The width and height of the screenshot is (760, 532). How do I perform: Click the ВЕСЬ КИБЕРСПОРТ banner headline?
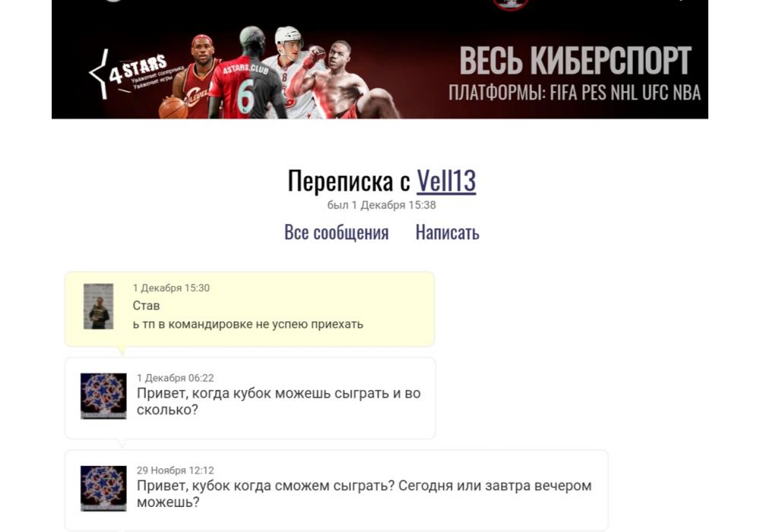[575, 61]
